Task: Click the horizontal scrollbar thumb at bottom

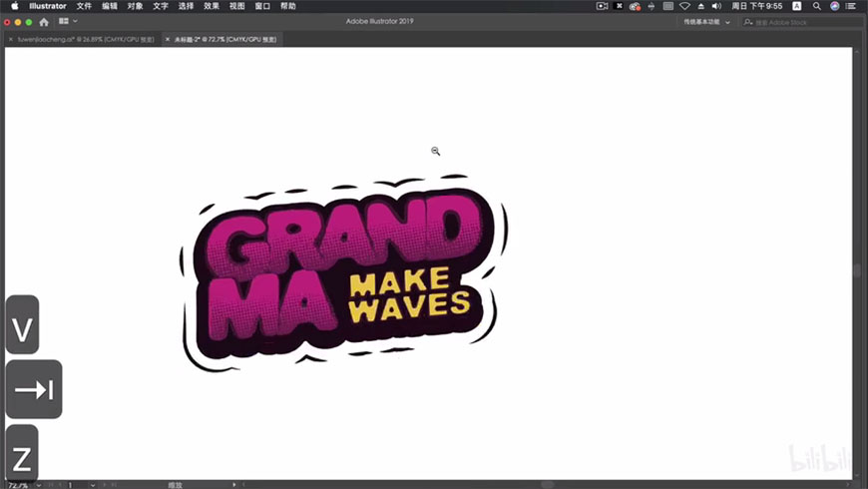Action: [548, 485]
